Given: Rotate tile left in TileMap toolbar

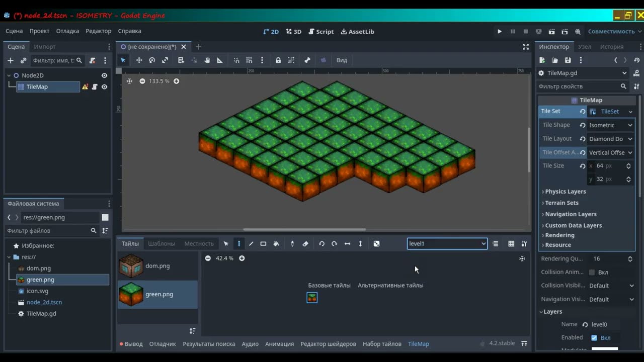Looking at the screenshot, I should coord(321,243).
